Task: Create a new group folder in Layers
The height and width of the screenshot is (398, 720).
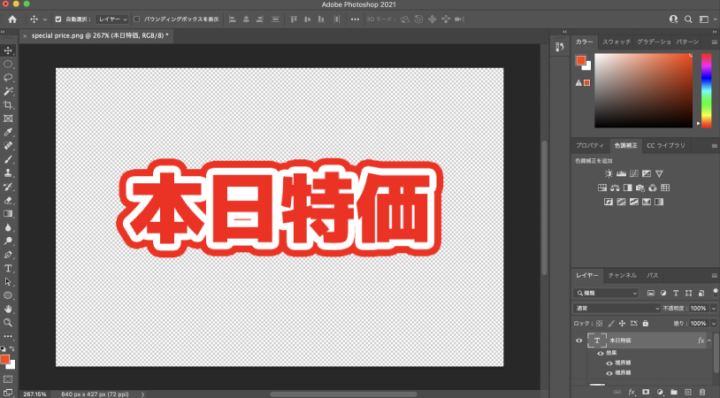Action: point(674,392)
